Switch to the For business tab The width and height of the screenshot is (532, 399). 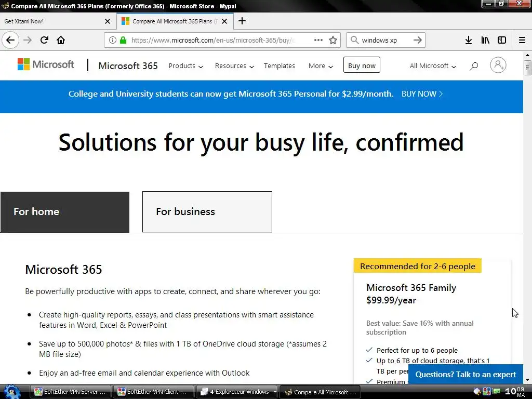pos(207,212)
